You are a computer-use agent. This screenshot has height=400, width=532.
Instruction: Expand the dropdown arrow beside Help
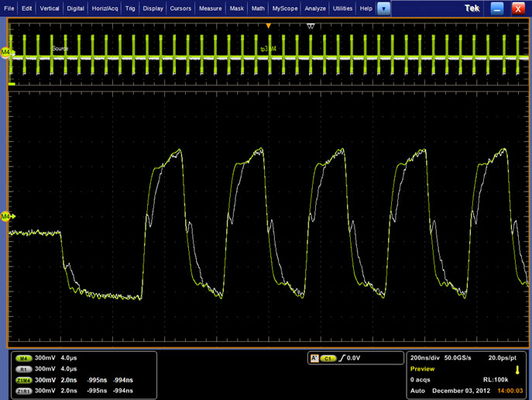pos(385,8)
